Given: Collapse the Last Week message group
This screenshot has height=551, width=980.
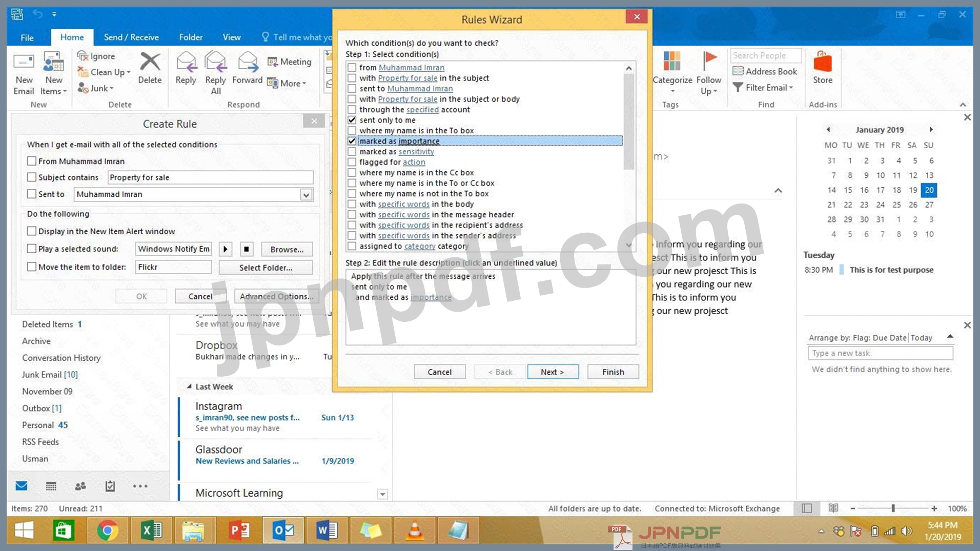Looking at the screenshot, I should 189,386.
